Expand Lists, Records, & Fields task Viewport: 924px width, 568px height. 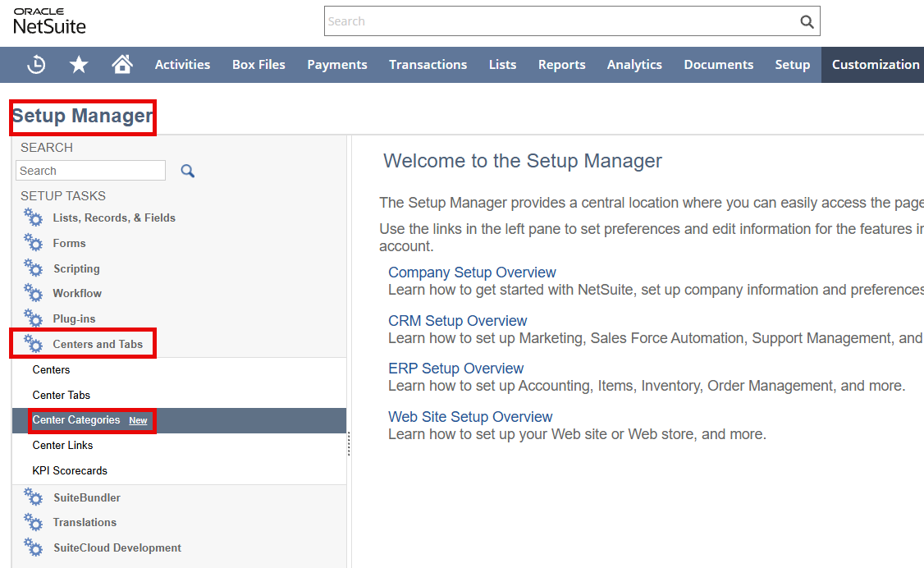coord(114,218)
